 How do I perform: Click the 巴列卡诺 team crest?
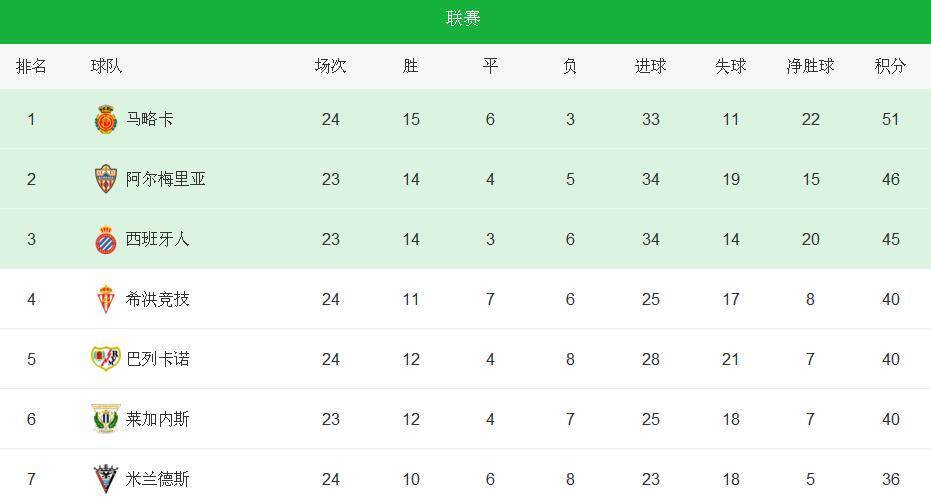tap(106, 359)
